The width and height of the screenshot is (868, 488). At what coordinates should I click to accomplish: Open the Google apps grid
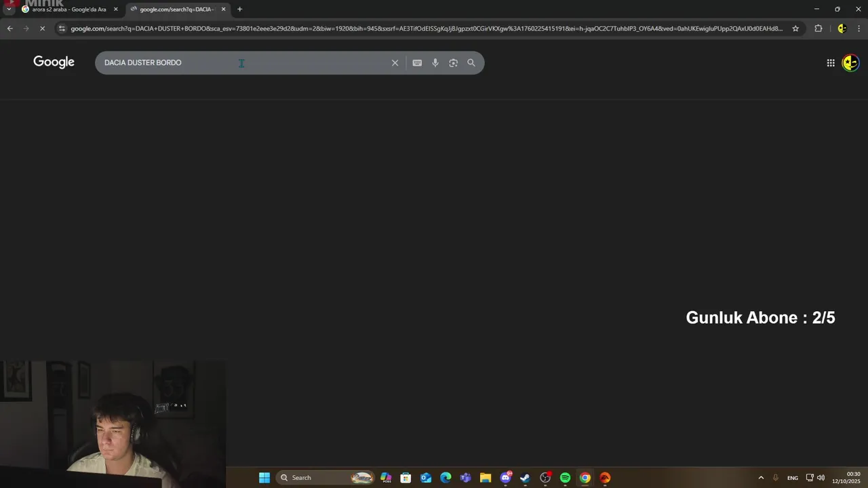coord(831,63)
